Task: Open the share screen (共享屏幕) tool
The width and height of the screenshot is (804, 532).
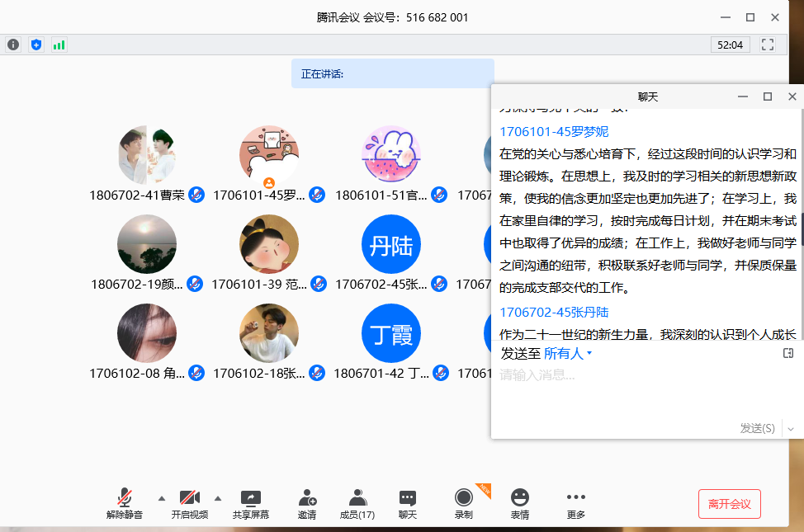Action: pyautogui.click(x=250, y=503)
